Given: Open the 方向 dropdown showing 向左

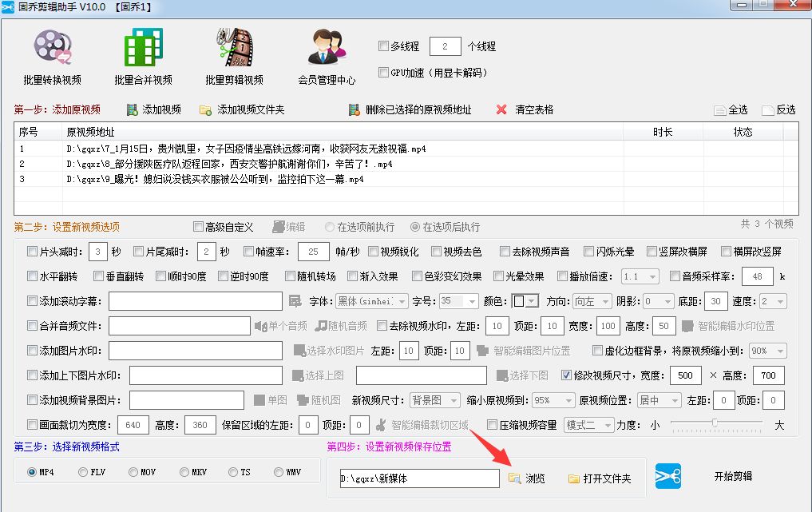Looking at the screenshot, I should tap(592, 301).
